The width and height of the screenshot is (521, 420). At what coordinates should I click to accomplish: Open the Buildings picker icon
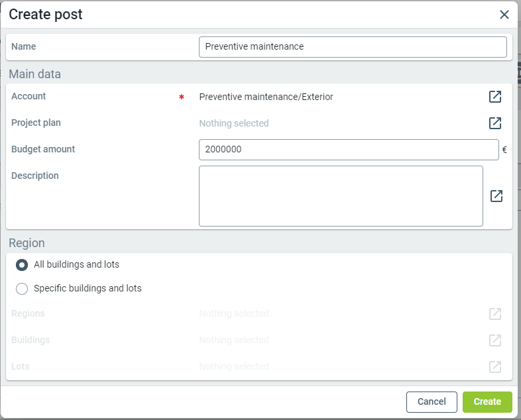click(x=495, y=341)
